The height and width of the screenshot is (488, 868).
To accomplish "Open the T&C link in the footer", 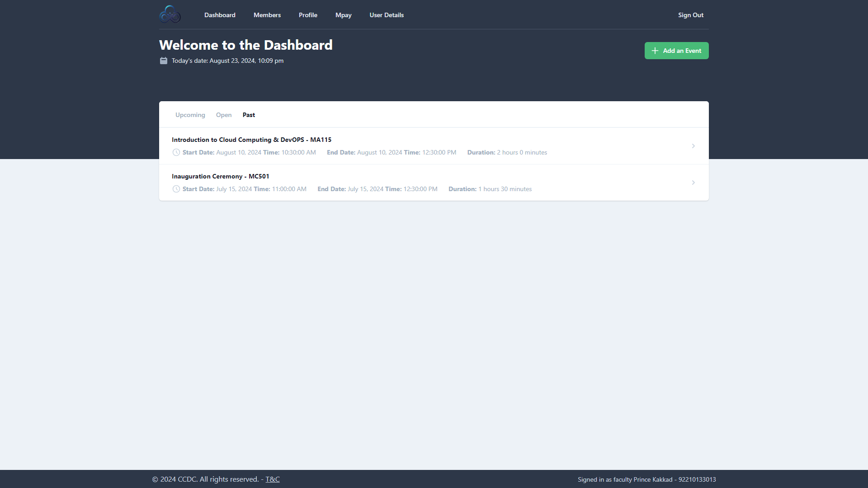I will pos(273,479).
